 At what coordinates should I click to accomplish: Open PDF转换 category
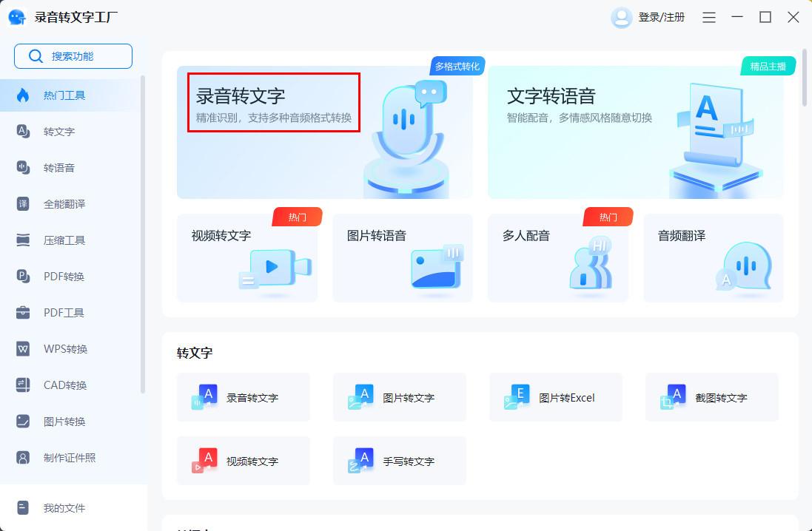pyautogui.click(x=70, y=277)
